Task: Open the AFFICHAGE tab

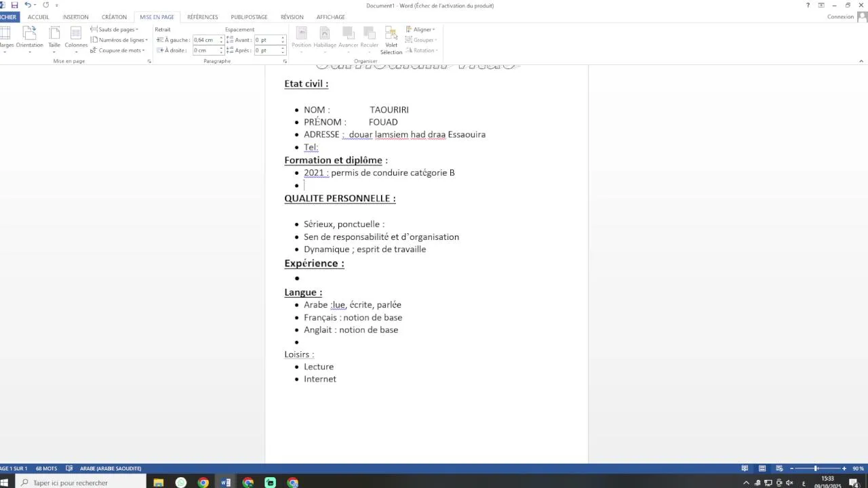Action: coord(331,17)
